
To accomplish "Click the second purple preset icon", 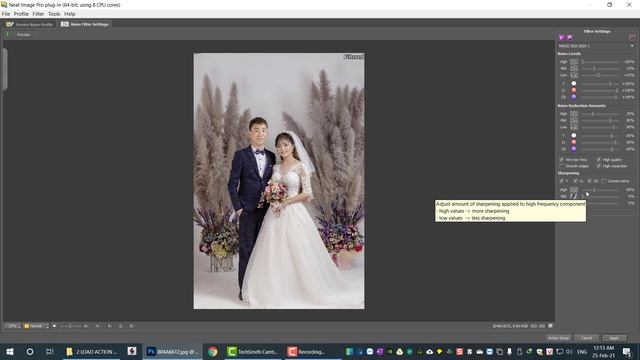I will pyautogui.click(x=569, y=38).
